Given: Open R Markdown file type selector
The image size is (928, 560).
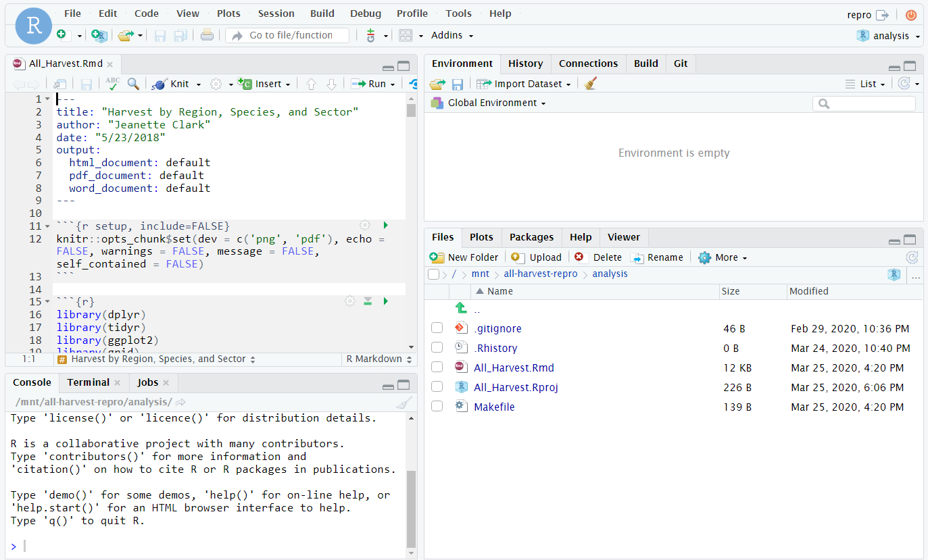Looking at the screenshot, I should pos(378,359).
